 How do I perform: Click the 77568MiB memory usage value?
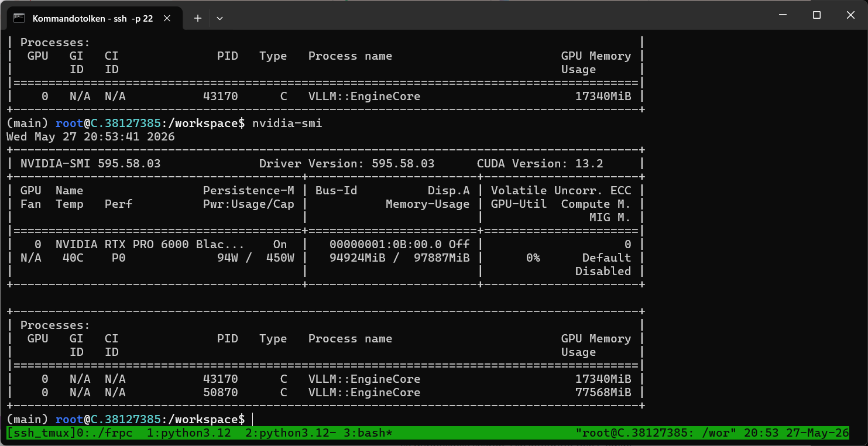tap(603, 393)
